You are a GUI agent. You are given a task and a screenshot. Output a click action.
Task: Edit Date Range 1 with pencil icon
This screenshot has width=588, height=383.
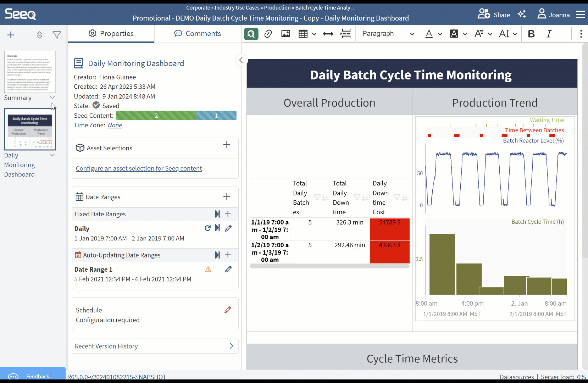[228, 269]
